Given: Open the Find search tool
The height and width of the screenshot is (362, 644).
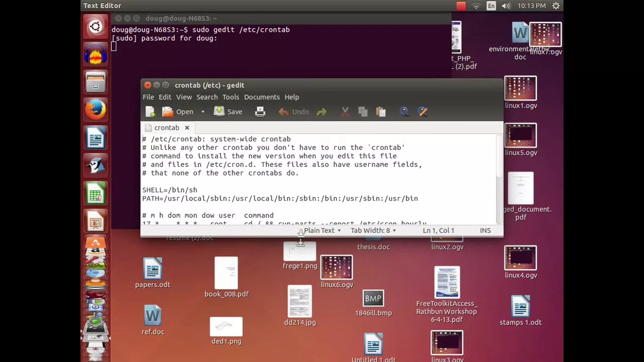Looking at the screenshot, I should (x=404, y=112).
